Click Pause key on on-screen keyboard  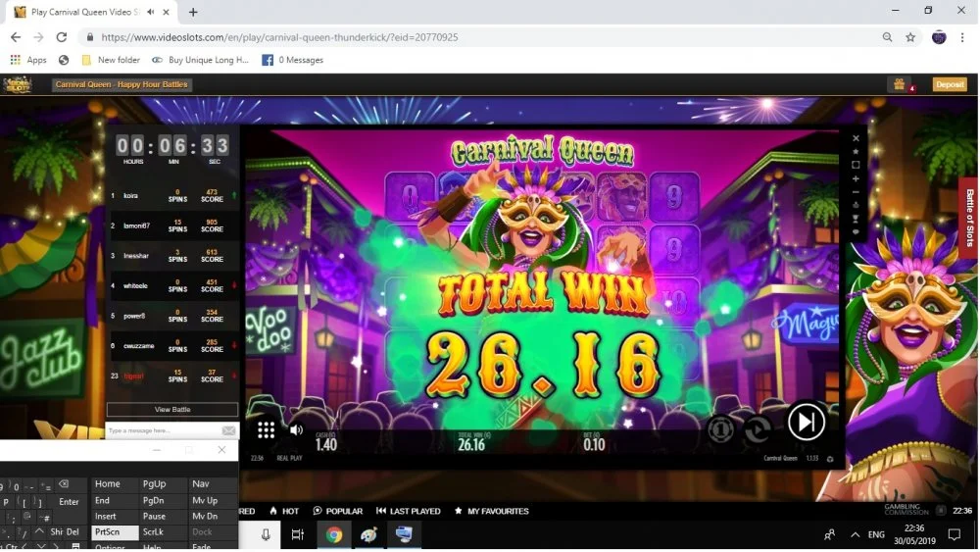(163, 517)
